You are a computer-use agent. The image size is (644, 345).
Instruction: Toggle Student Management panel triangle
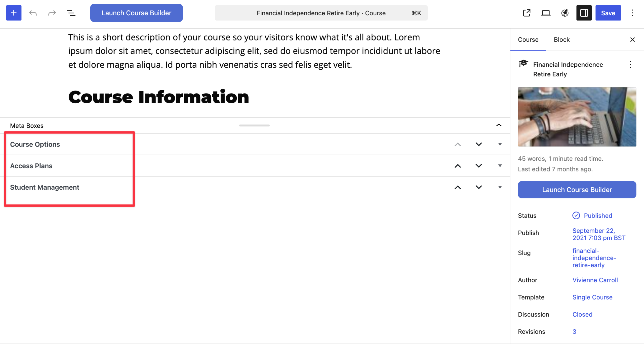(500, 187)
